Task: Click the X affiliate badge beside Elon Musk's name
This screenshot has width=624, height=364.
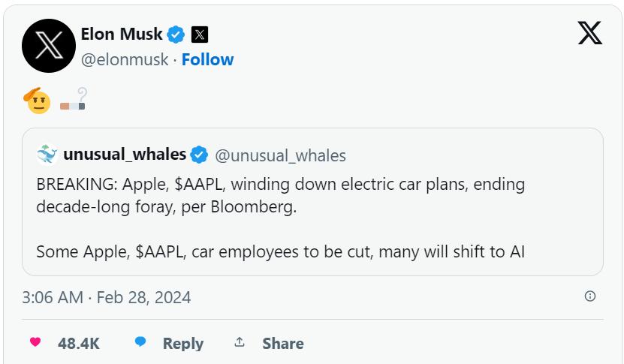Action: click(x=200, y=35)
